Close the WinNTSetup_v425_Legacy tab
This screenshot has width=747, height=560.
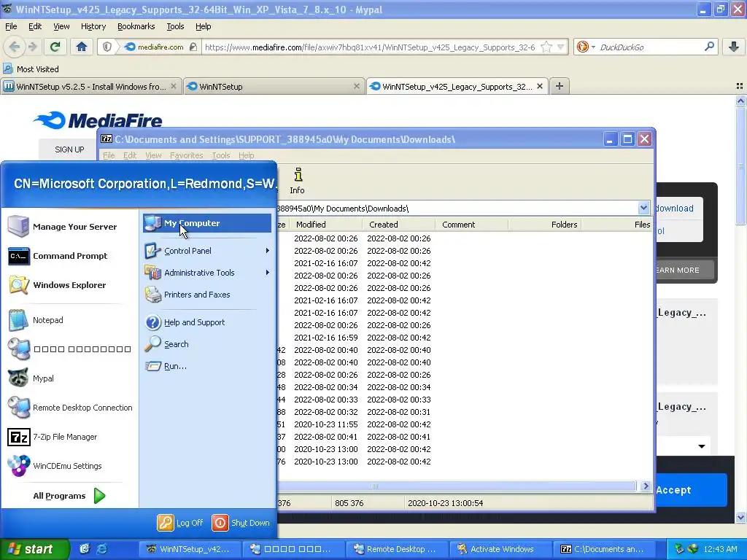point(540,86)
